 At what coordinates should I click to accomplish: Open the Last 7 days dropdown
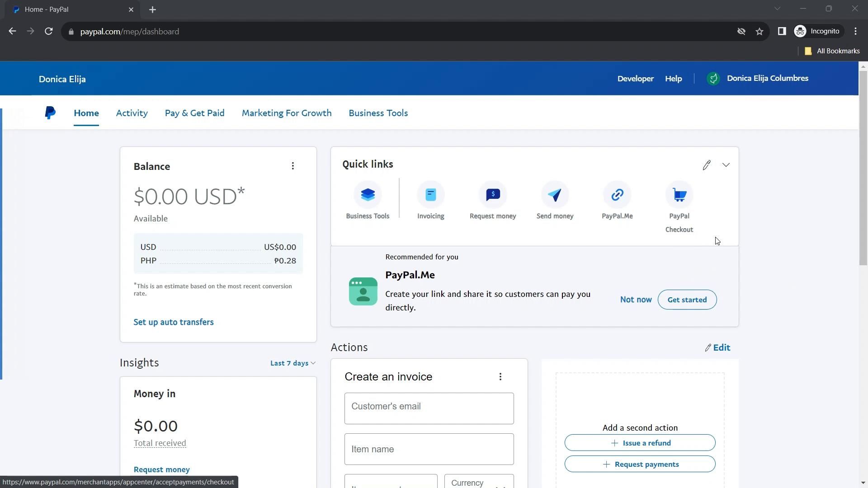[292, 363]
